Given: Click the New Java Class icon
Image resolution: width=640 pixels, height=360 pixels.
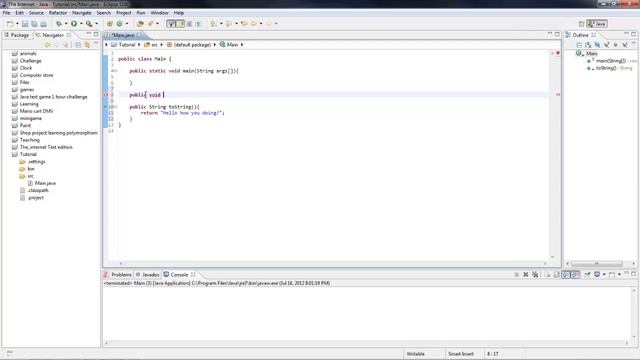Looking at the screenshot, I should (x=119, y=24).
